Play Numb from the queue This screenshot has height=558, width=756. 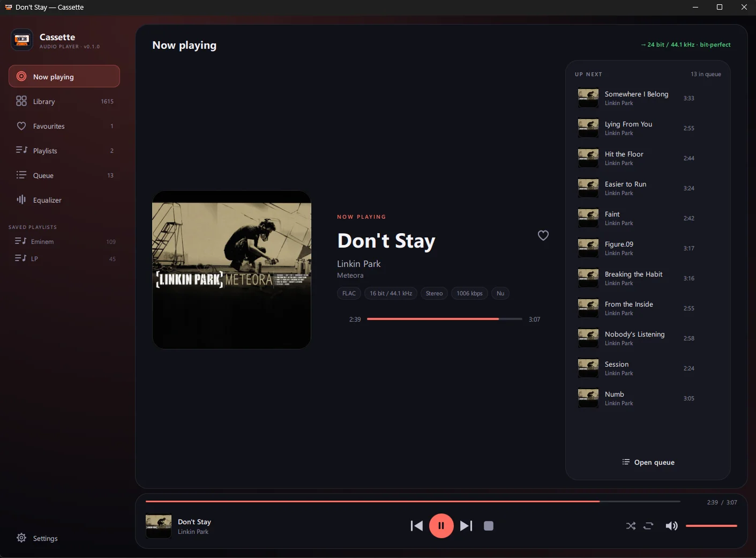coord(648,398)
